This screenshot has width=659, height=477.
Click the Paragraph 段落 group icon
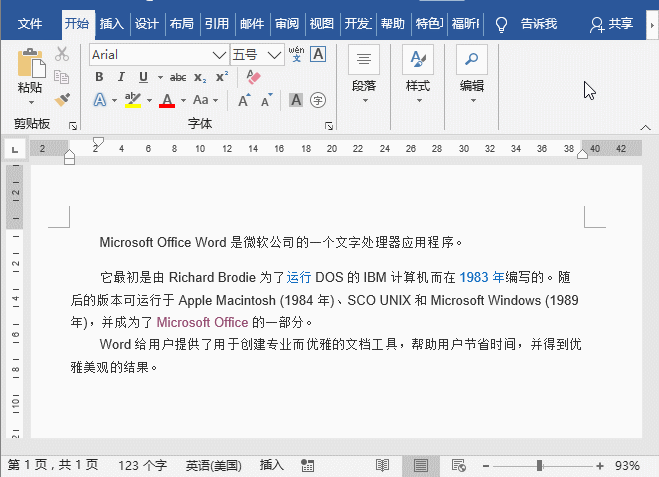click(364, 59)
